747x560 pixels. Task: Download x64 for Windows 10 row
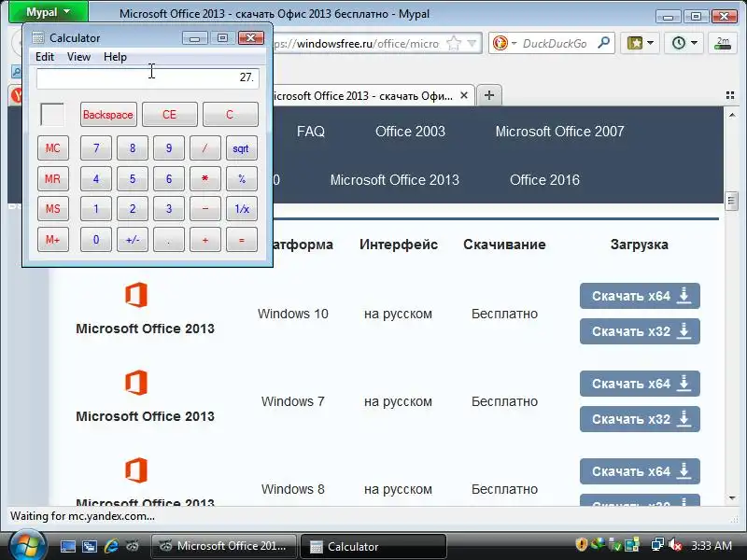coord(640,296)
